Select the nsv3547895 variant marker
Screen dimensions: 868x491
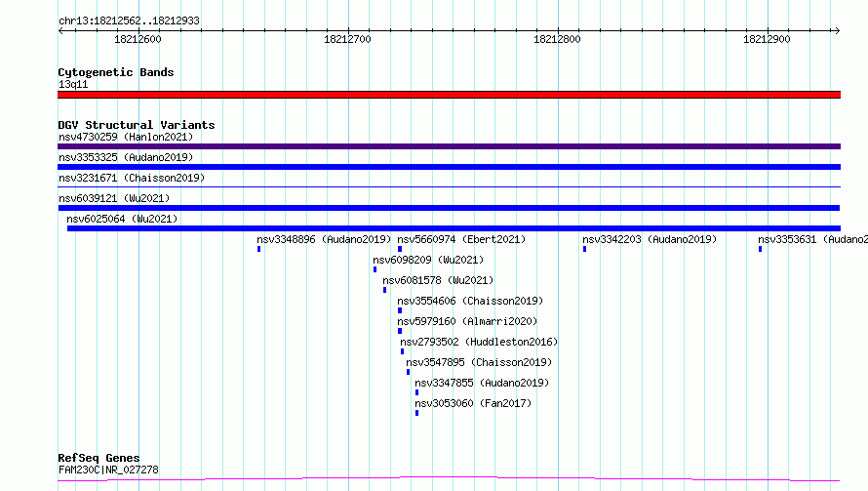408,372
